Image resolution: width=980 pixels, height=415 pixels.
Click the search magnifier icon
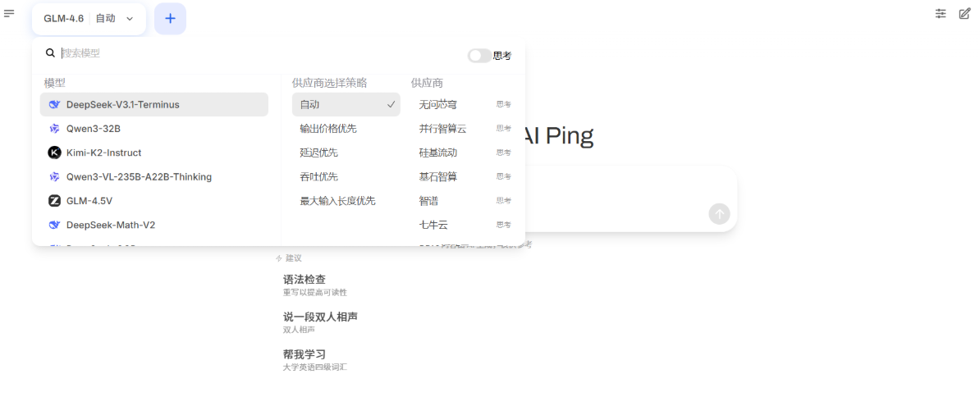pyautogui.click(x=51, y=53)
